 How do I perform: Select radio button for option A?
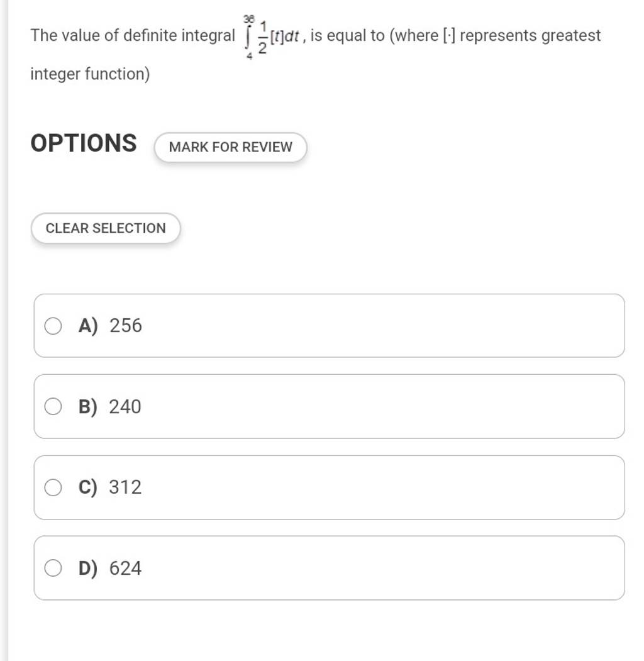coord(53,326)
